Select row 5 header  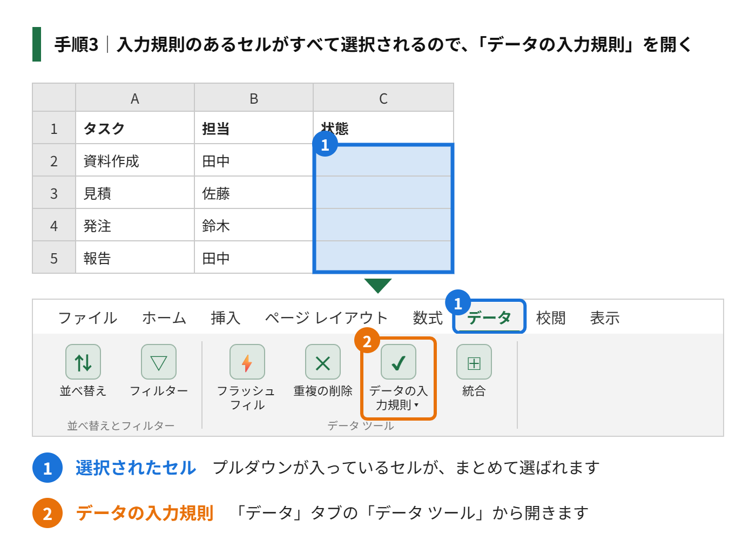coord(54,258)
